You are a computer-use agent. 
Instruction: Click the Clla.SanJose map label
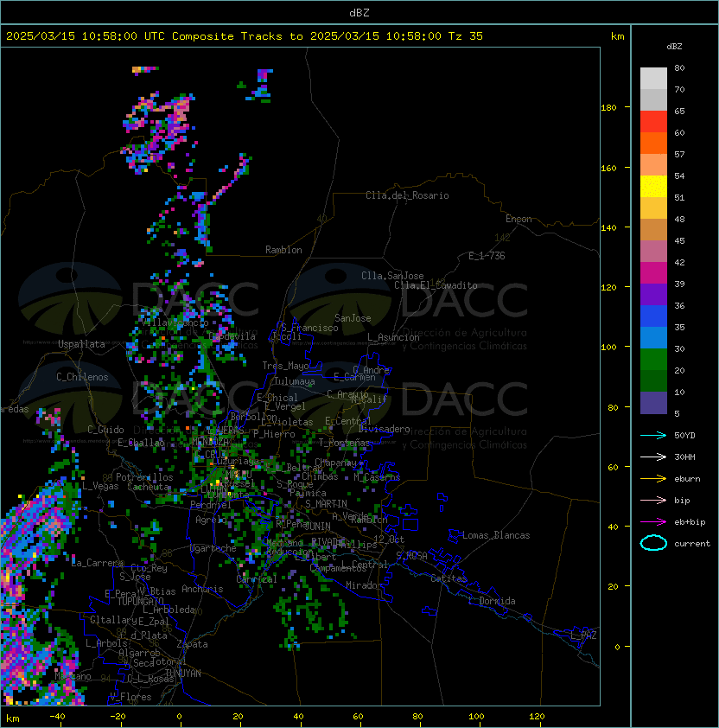click(x=392, y=276)
